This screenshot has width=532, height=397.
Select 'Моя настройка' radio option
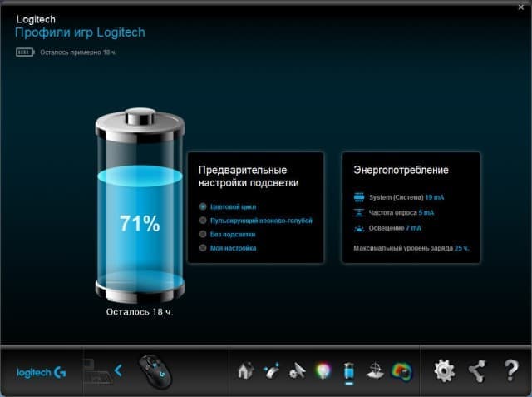pyautogui.click(x=203, y=248)
